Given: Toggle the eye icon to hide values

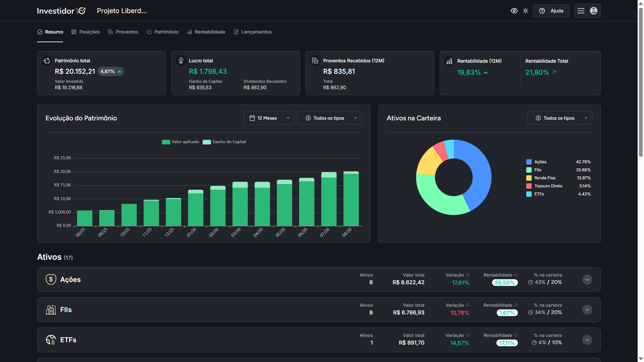Looking at the screenshot, I should point(514,11).
